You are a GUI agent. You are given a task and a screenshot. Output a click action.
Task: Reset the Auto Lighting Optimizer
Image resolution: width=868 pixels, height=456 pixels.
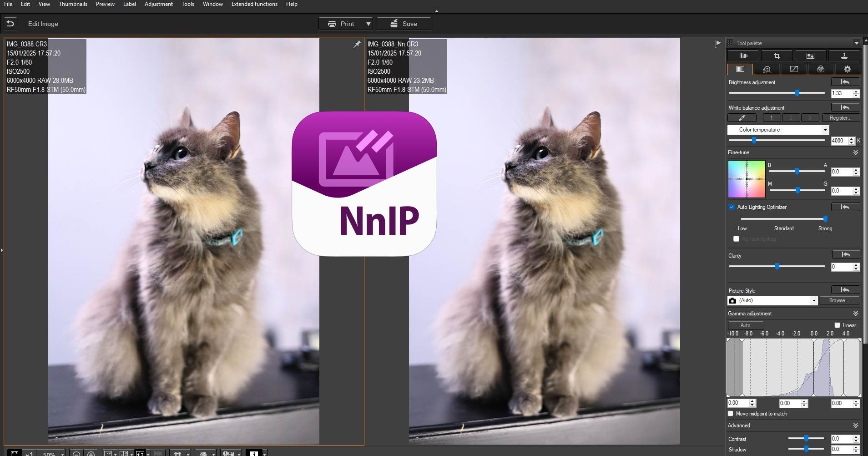point(845,207)
